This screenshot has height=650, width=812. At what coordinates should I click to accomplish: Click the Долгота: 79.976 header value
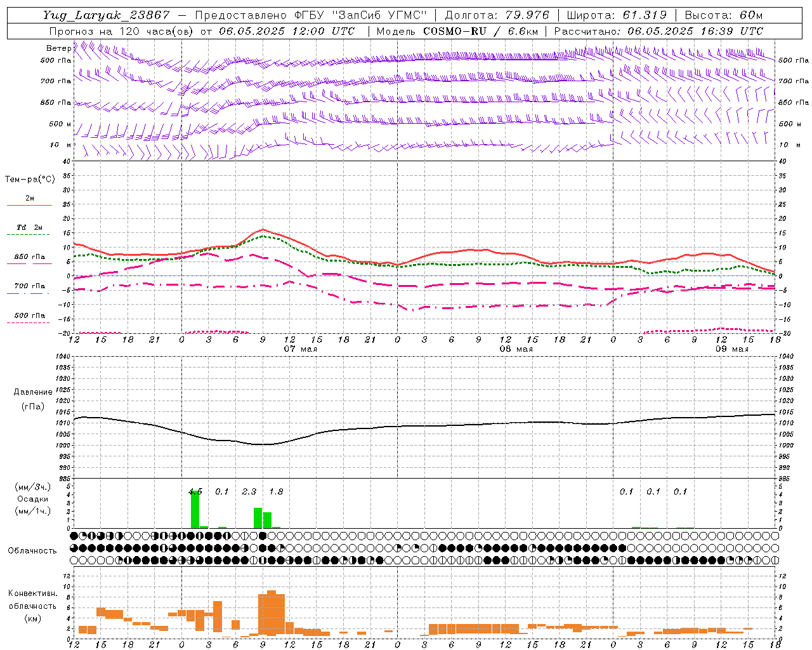click(497, 15)
